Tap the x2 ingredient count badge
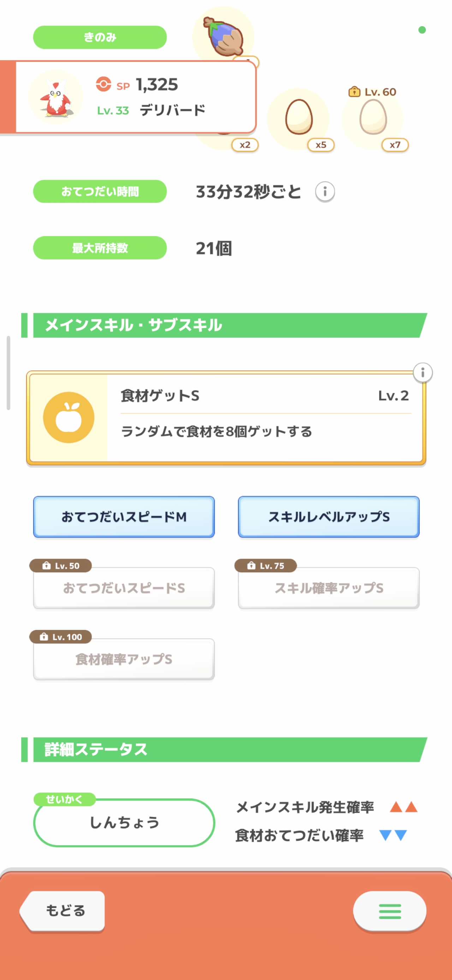452x980 pixels. click(245, 145)
